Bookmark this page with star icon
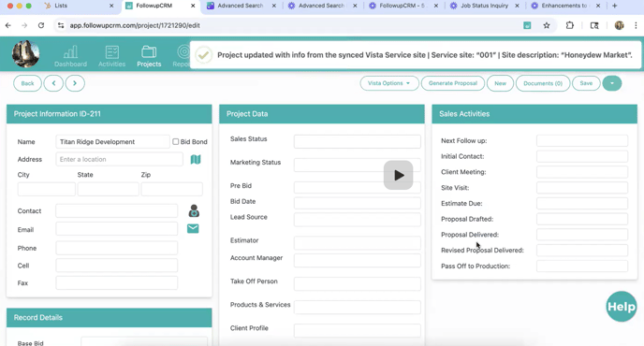 click(x=547, y=25)
